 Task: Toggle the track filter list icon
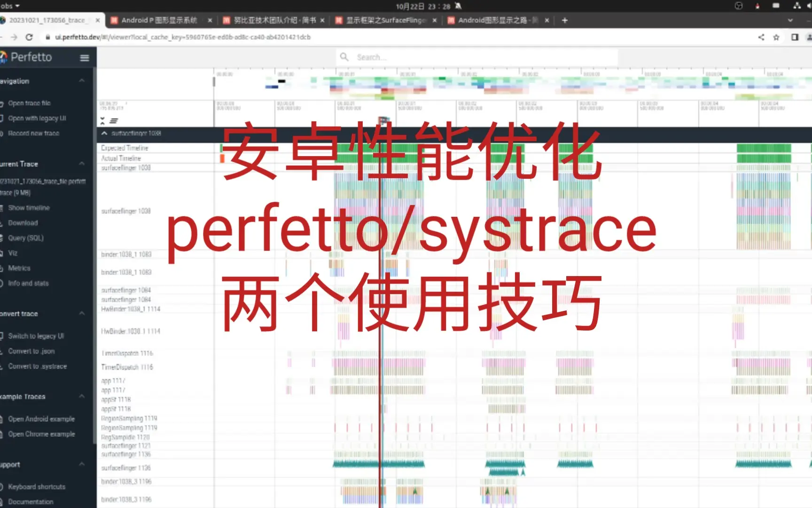pyautogui.click(x=113, y=120)
